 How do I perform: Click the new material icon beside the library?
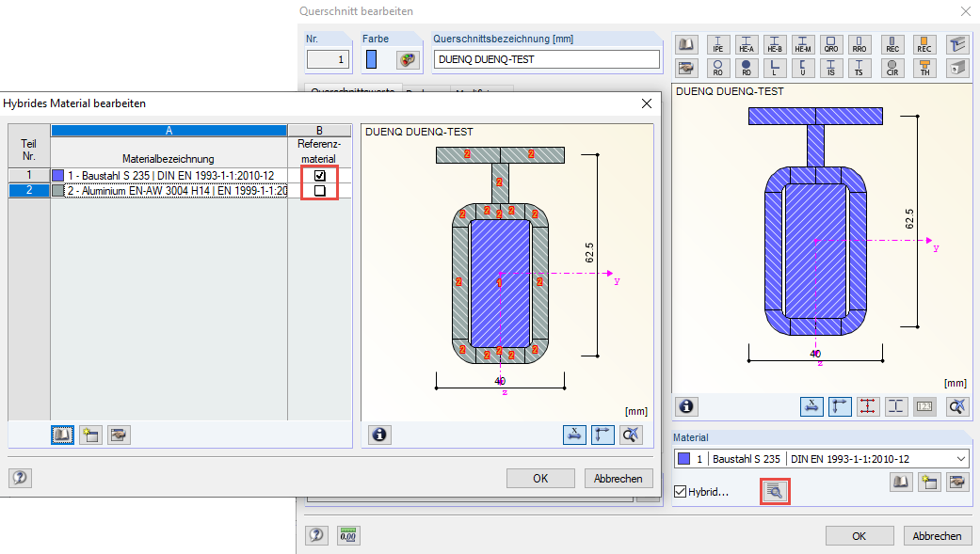coord(927,482)
